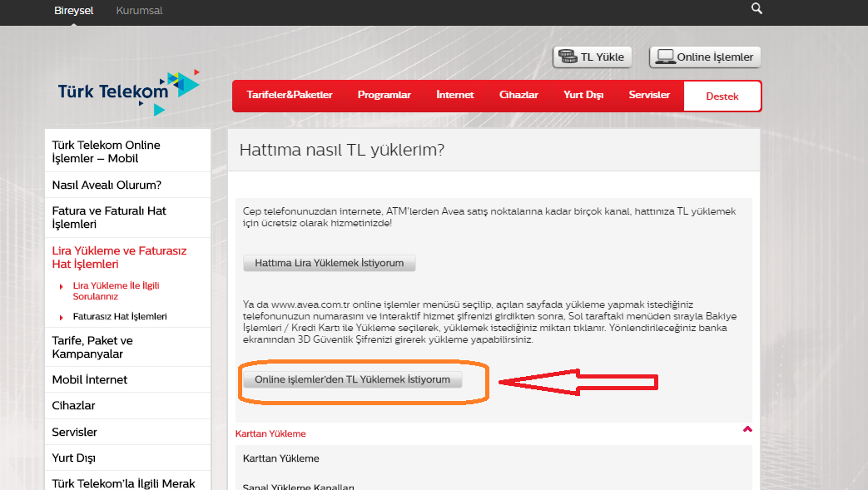Open the Cihazlar menu in red navbar
Viewport: 868px width, 490px height.
(x=518, y=95)
